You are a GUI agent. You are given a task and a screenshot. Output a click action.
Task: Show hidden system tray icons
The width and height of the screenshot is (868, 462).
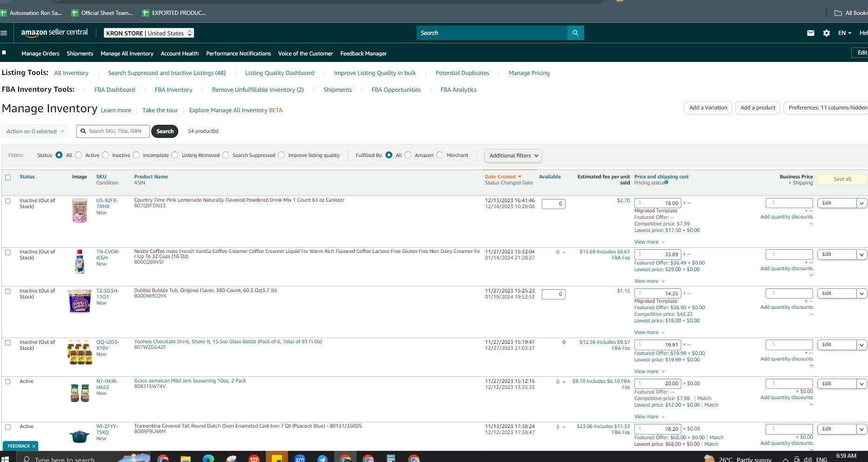click(x=785, y=460)
